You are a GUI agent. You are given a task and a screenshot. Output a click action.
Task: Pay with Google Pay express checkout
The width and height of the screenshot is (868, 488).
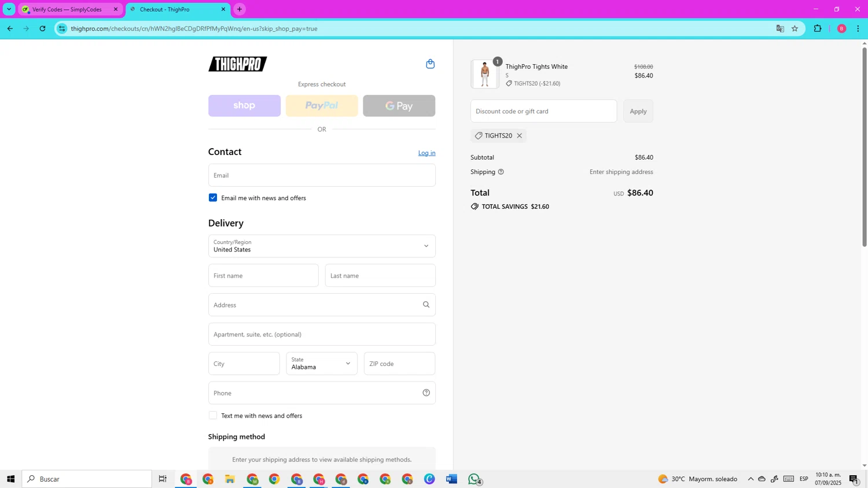[399, 106]
